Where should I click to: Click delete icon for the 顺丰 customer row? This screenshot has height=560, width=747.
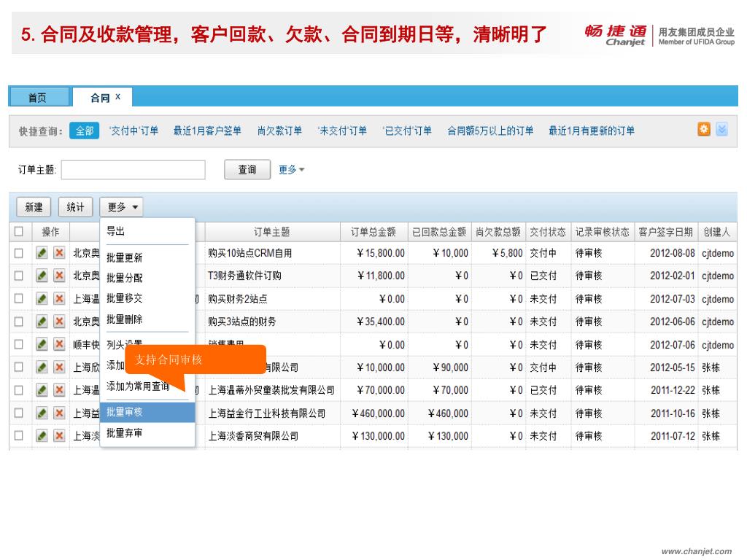pos(59,345)
